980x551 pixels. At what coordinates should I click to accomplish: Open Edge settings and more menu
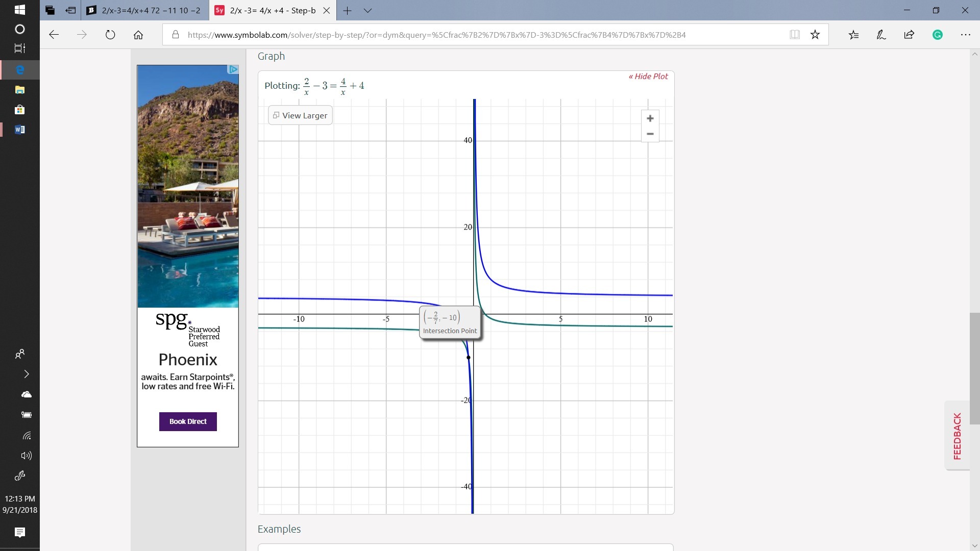click(965, 35)
